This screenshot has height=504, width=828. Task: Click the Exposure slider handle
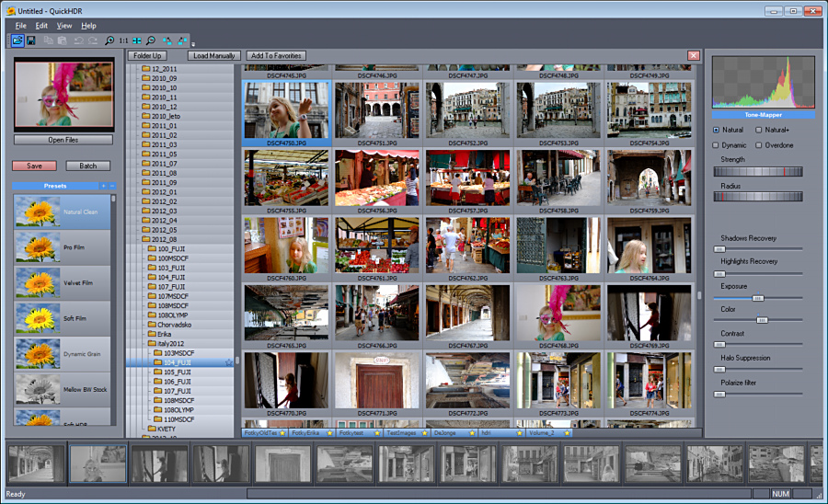[x=758, y=298]
